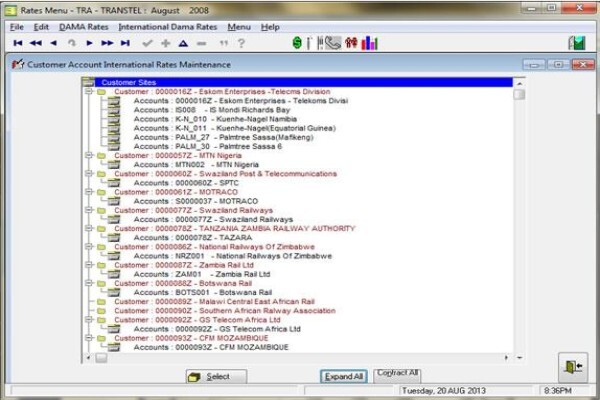The height and width of the screenshot is (400, 600).
Task: Open the Help menu
Action: tap(270, 27)
